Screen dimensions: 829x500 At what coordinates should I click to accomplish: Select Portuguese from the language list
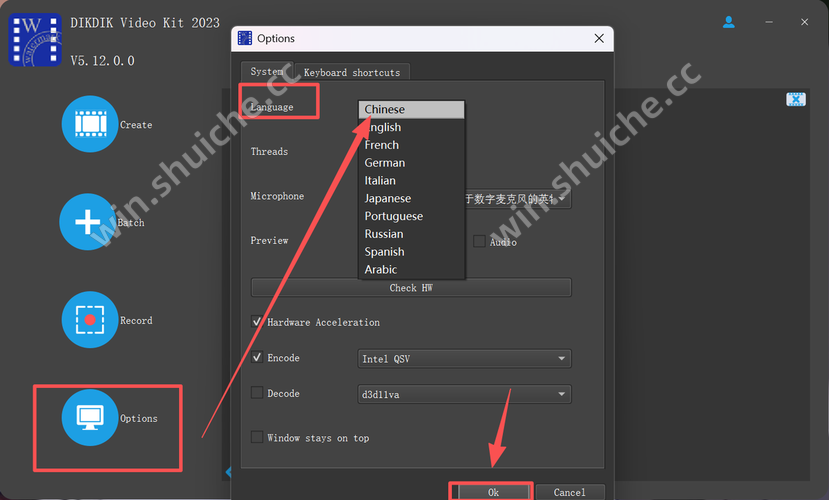pos(411,216)
